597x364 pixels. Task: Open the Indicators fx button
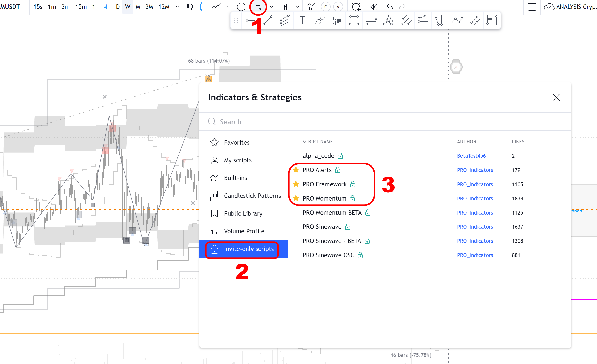(x=258, y=7)
